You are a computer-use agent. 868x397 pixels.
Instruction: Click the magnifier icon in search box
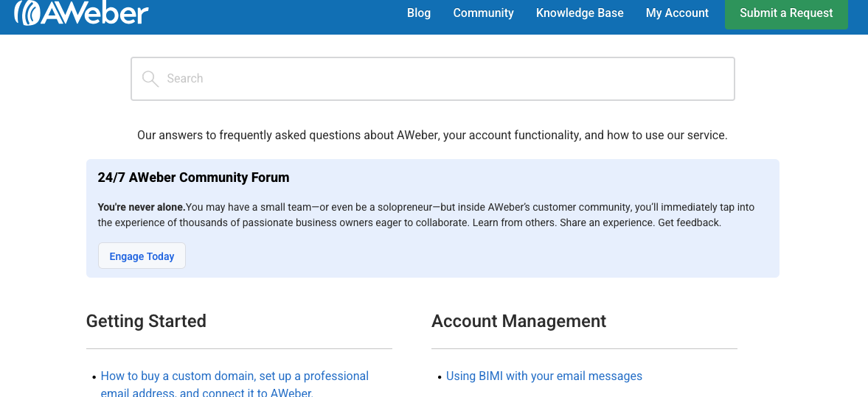[x=150, y=79]
